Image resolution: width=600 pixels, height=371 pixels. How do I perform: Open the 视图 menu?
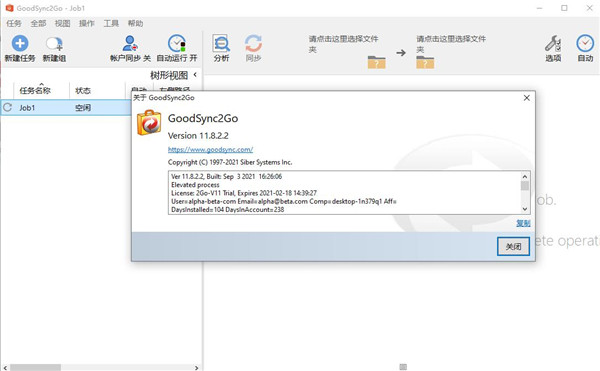62,23
